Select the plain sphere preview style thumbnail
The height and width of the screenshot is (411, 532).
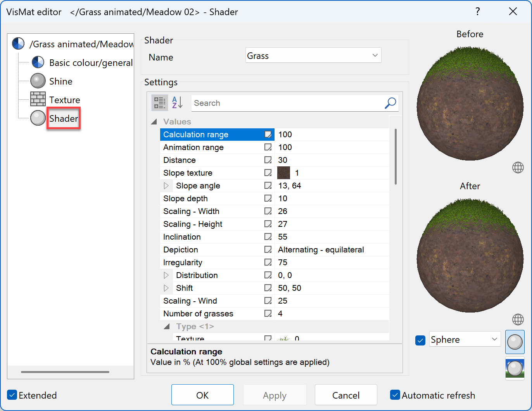(515, 342)
